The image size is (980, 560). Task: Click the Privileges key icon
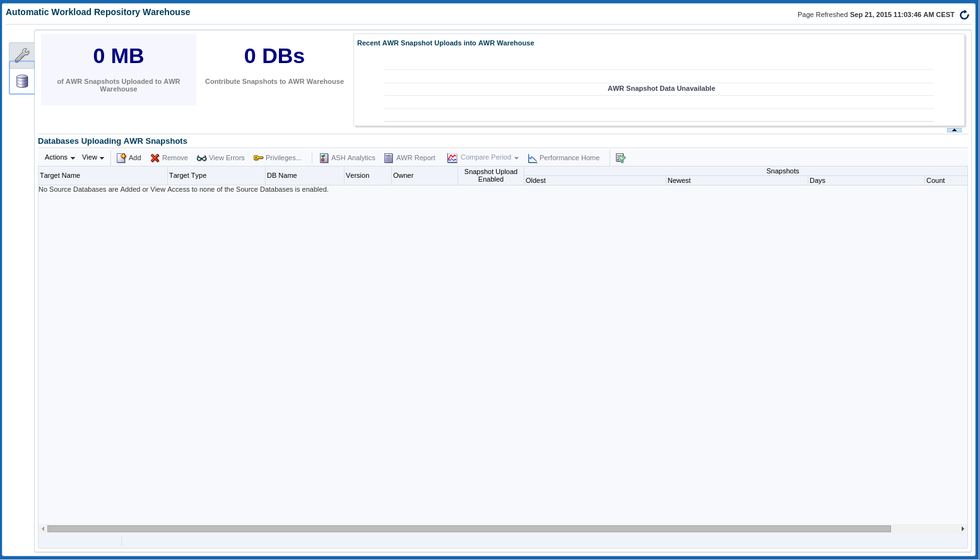258,158
